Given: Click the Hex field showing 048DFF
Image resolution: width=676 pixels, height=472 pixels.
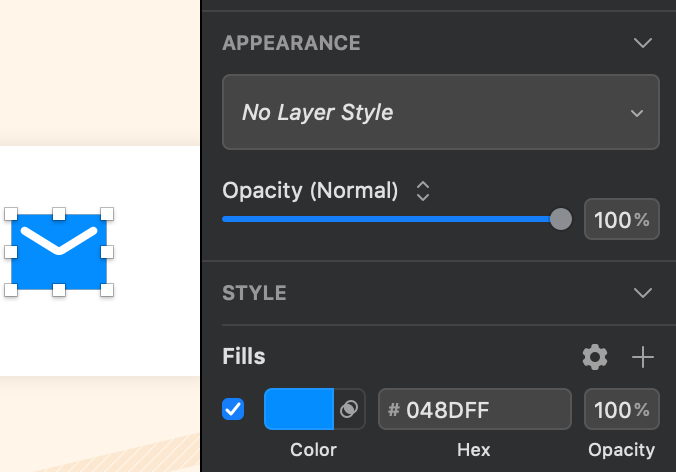Looking at the screenshot, I should coord(475,409).
